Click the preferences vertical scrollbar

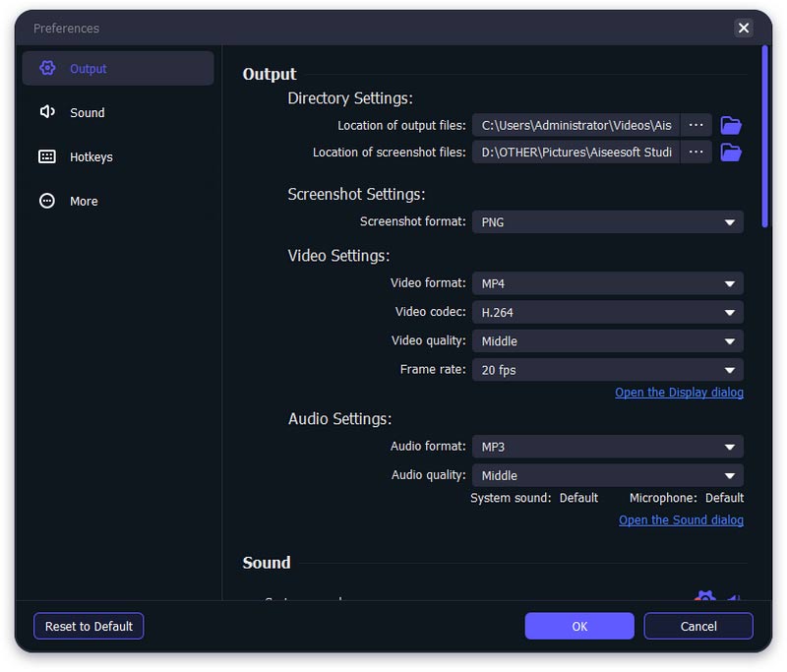click(765, 137)
